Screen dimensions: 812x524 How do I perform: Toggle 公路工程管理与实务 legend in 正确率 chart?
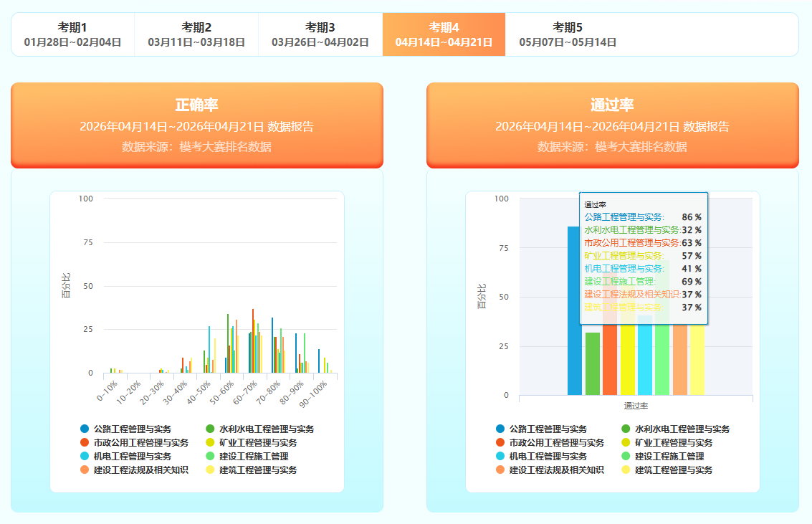pos(125,429)
